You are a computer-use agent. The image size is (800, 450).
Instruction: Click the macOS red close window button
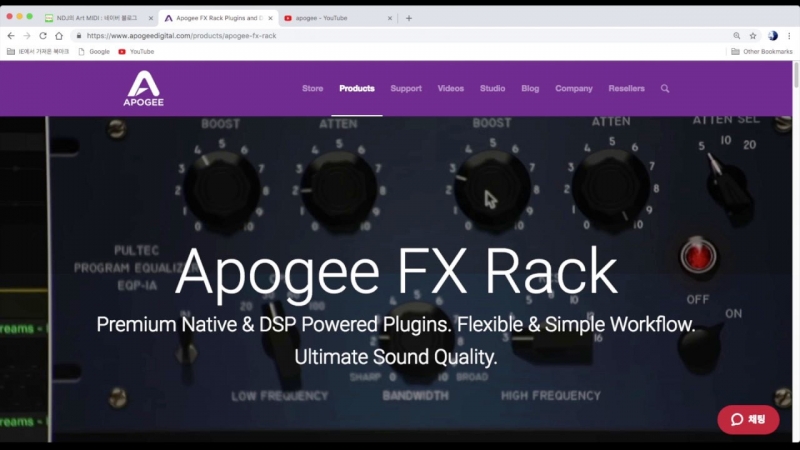coord(9,16)
